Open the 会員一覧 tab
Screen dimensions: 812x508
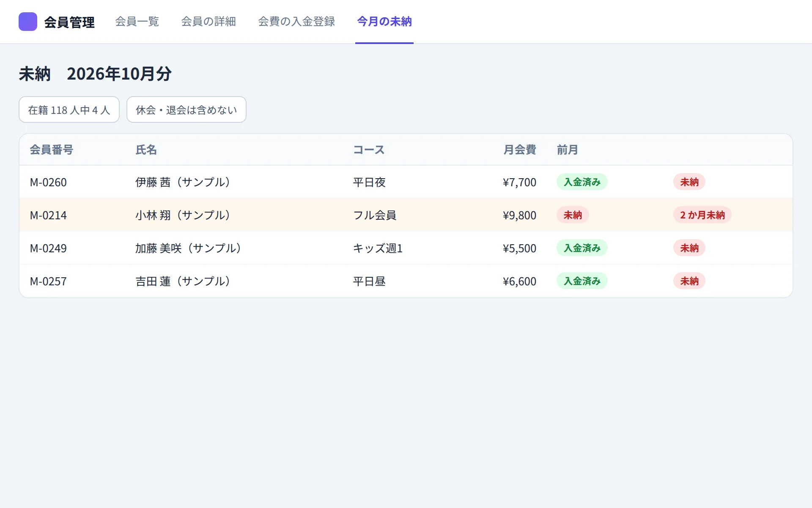tap(137, 22)
